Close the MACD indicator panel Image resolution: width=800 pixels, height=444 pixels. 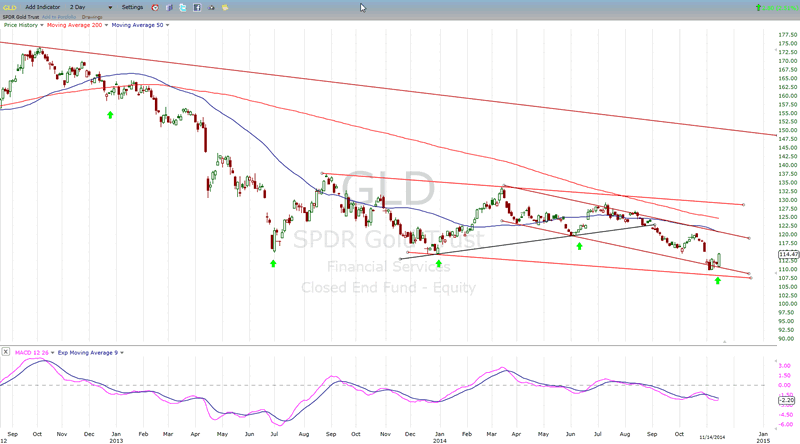[5, 352]
